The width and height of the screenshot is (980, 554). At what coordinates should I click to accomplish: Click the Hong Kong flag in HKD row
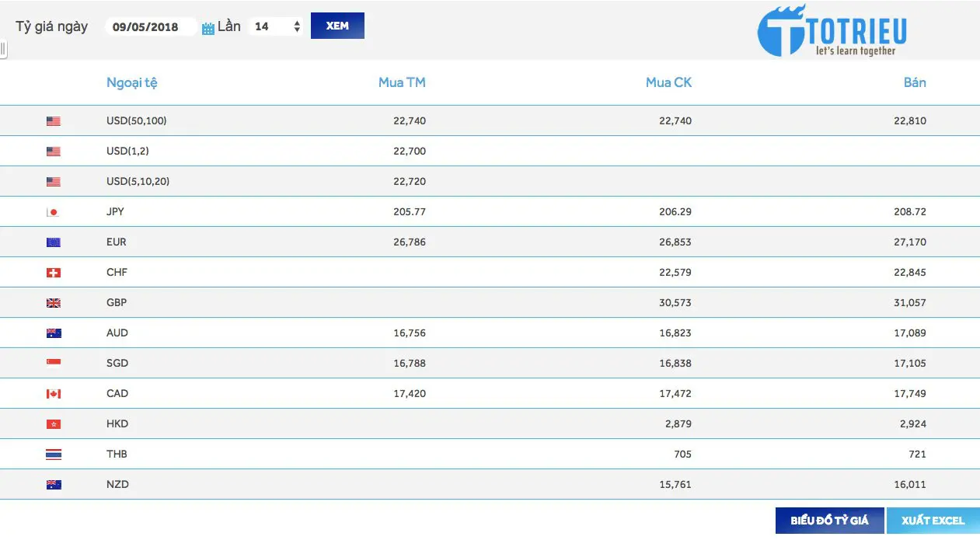pyautogui.click(x=53, y=424)
